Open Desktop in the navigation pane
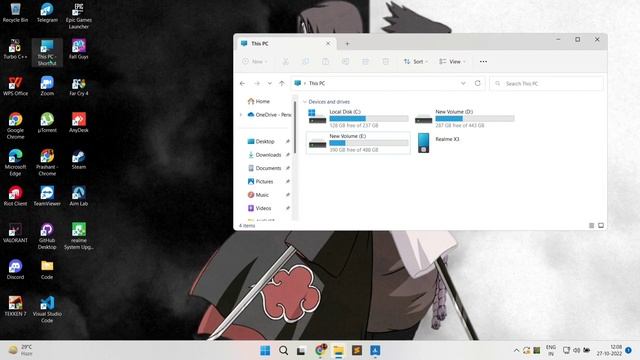640x360 pixels. coord(261,141)
